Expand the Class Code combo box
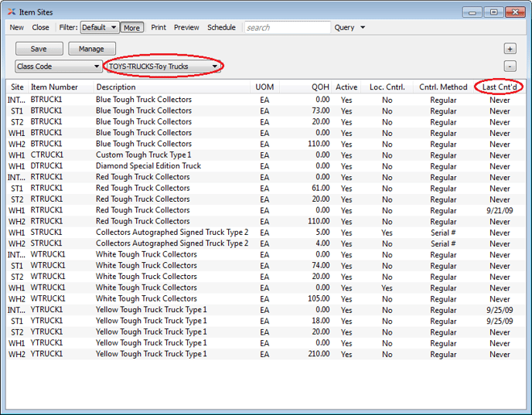Image resolution: width=532 pixels, height=415 pixels. coord(59,66)
